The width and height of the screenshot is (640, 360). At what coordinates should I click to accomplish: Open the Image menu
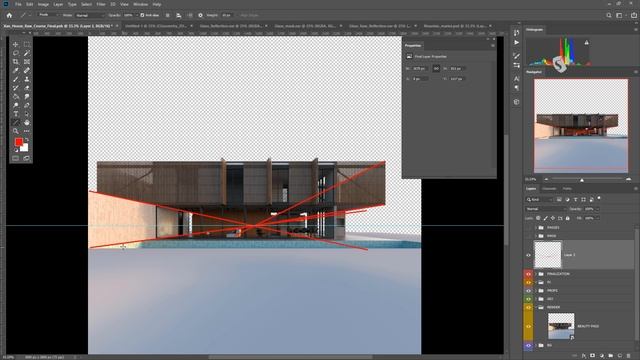[x=43, y=4]
